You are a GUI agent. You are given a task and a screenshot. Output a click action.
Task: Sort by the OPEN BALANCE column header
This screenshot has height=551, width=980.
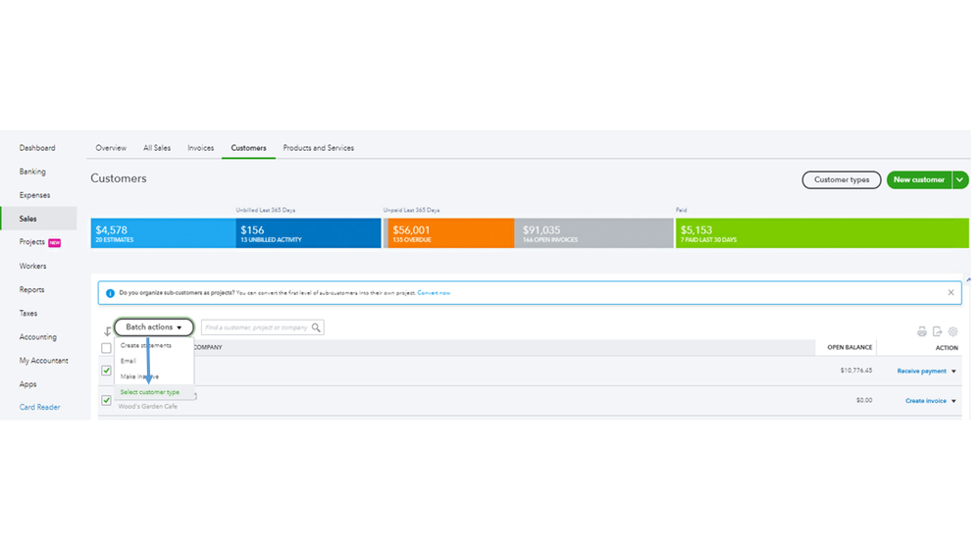pos(850,347)
